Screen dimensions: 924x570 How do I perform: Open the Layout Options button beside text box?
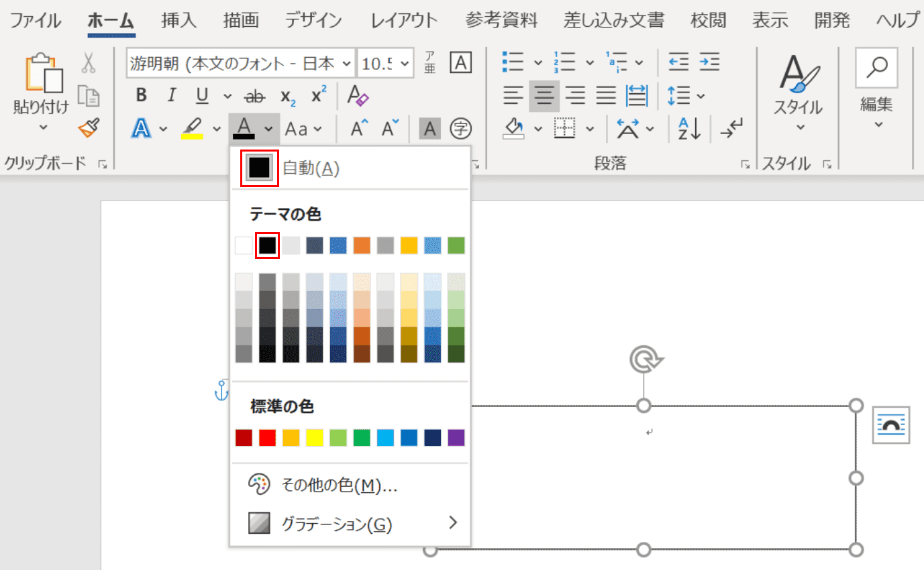(890, 424)
